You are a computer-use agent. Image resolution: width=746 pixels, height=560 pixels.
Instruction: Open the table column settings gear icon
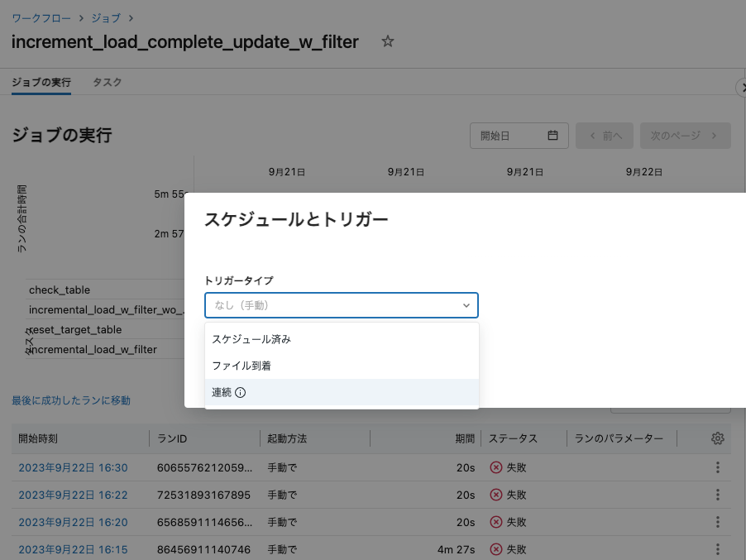point(716,438)
